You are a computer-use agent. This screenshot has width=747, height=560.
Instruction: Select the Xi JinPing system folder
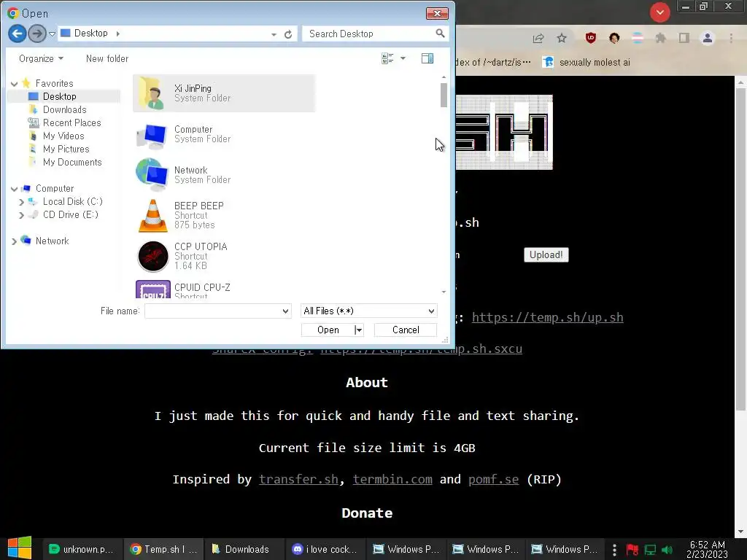pos(224,93)
